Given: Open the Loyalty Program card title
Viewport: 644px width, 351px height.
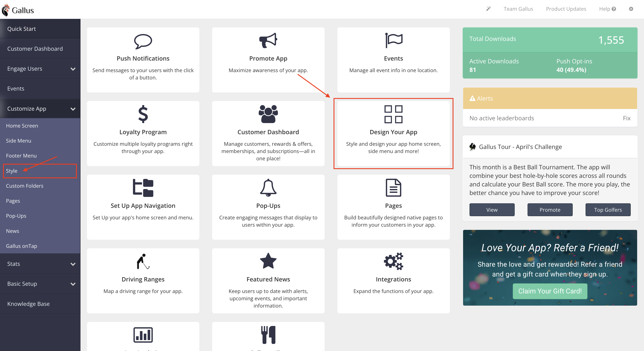Looking at the screenshot, I should pyautogui.click(x=143, y=132).
